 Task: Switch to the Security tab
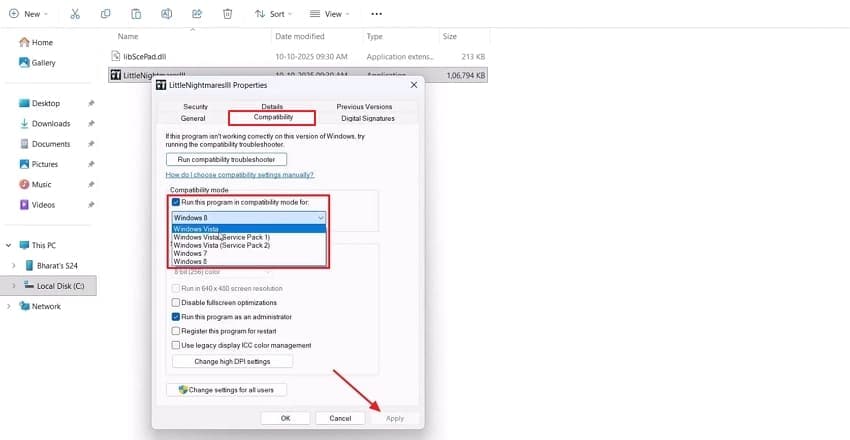pyautogui.click(x=195, y=107)
